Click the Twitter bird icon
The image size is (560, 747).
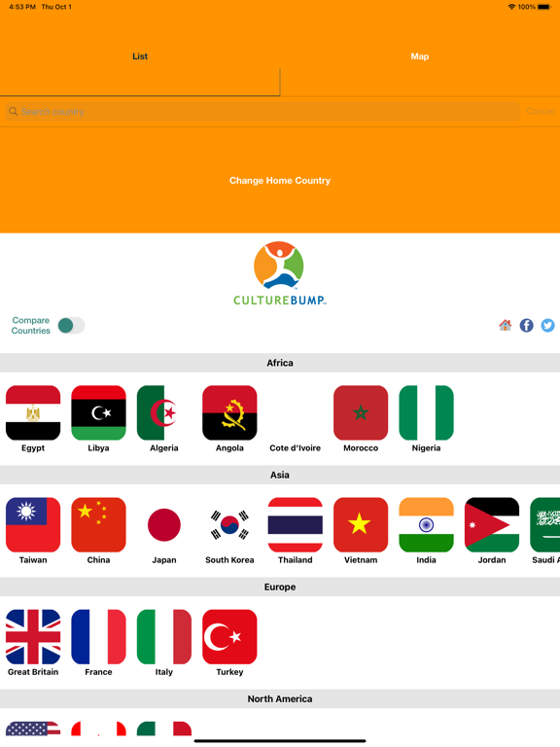tap(547, 326)
